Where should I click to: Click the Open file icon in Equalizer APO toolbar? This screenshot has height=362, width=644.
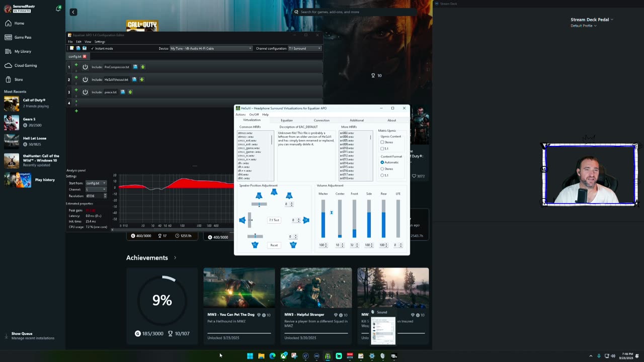78,48
